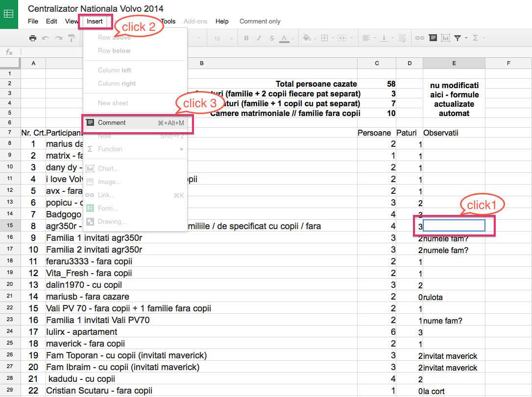532x397 pixels.
Task: Expand the horizontal align dropdown arrow
Action: 375,38
